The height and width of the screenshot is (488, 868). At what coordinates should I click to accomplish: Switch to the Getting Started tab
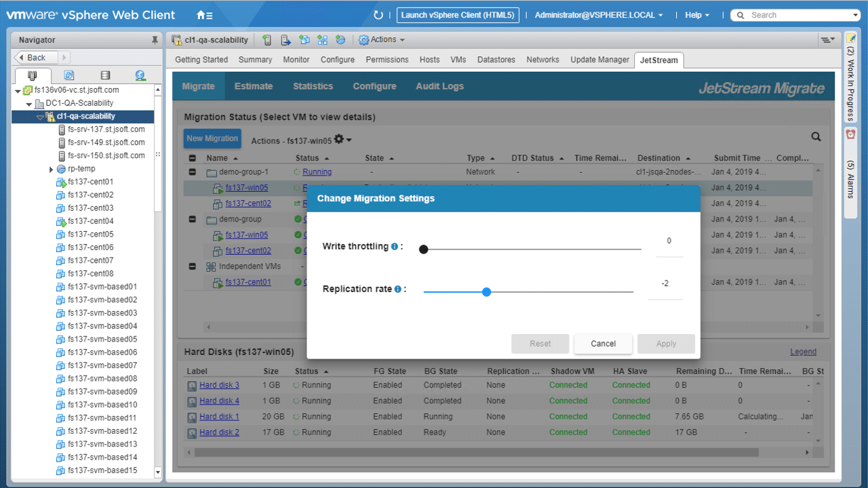201,60
